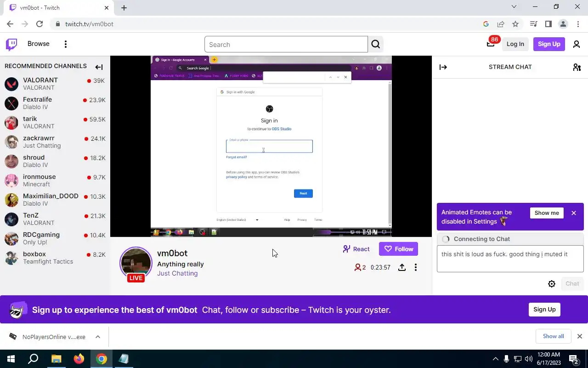
Task: Open the chat community users icon
Action: pyautogui.click(x=577, y=67)
